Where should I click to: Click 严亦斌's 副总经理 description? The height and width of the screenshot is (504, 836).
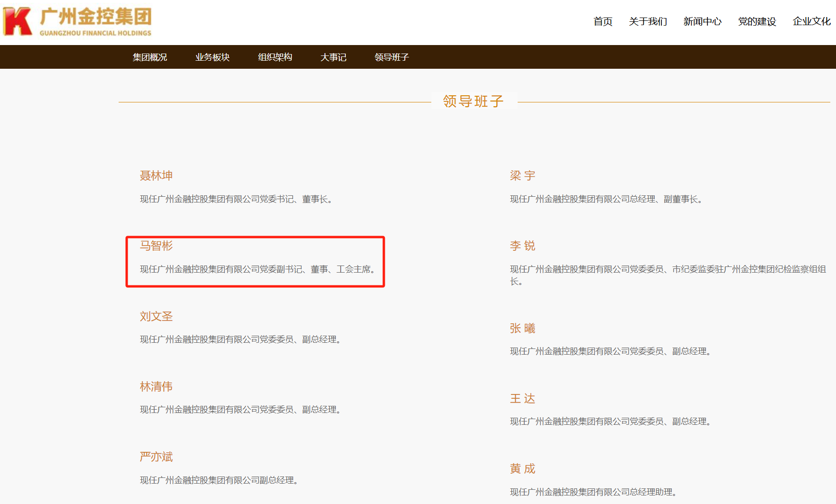click(219, 480)
